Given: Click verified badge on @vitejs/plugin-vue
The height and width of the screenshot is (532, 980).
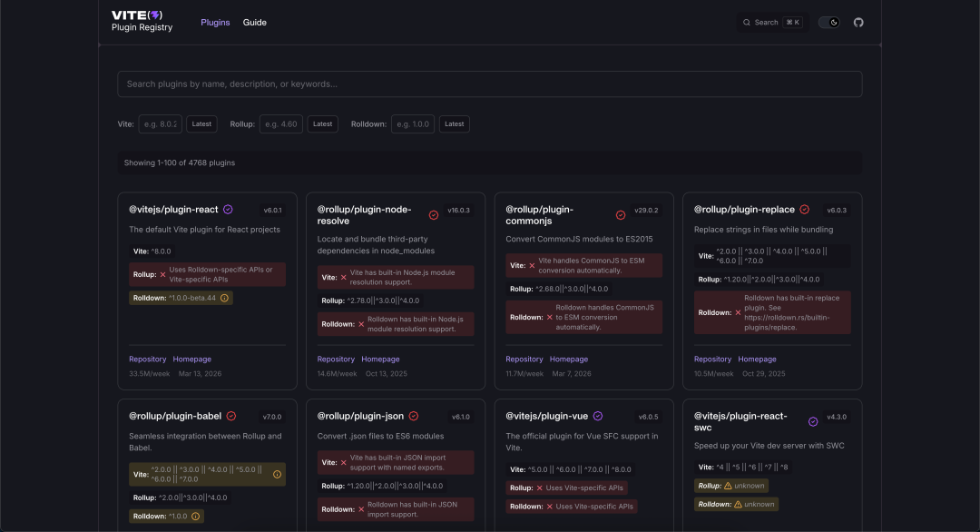Looking at the screenshot, I should click(x=598, y=416).
